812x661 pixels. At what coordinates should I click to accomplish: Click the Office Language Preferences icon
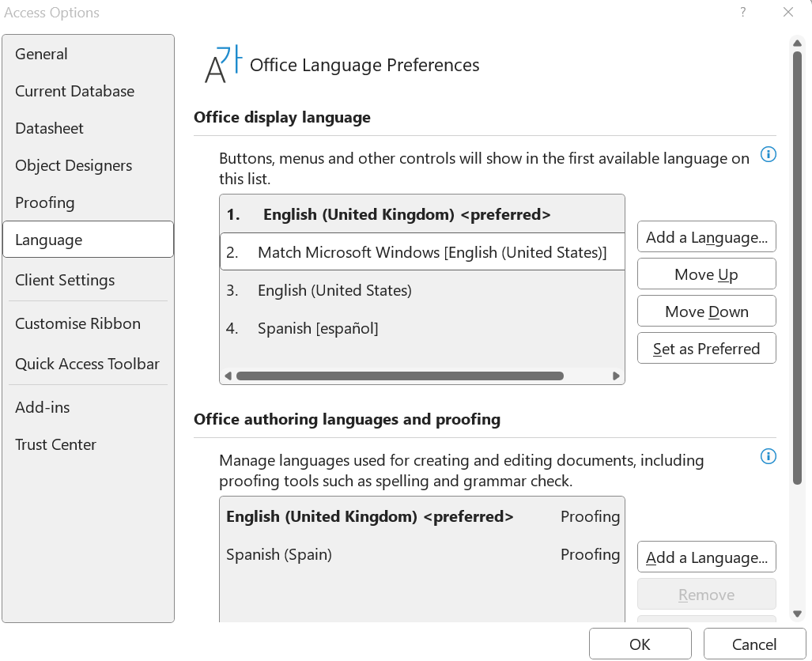pyautogui.click(x=221, y=65)
